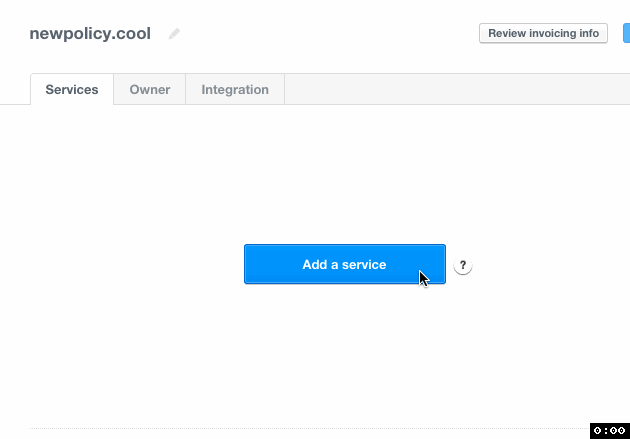Image resolution: width=630 pixels, height=439 pixels.
Task: Click the partially visible blue button at top right
Action: click(626, 33)
